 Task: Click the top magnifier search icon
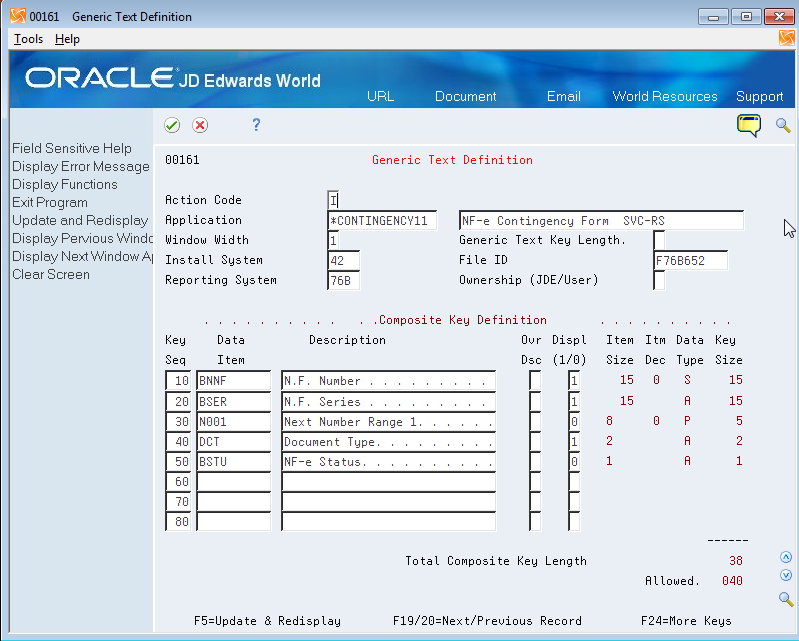pos(783,125)
